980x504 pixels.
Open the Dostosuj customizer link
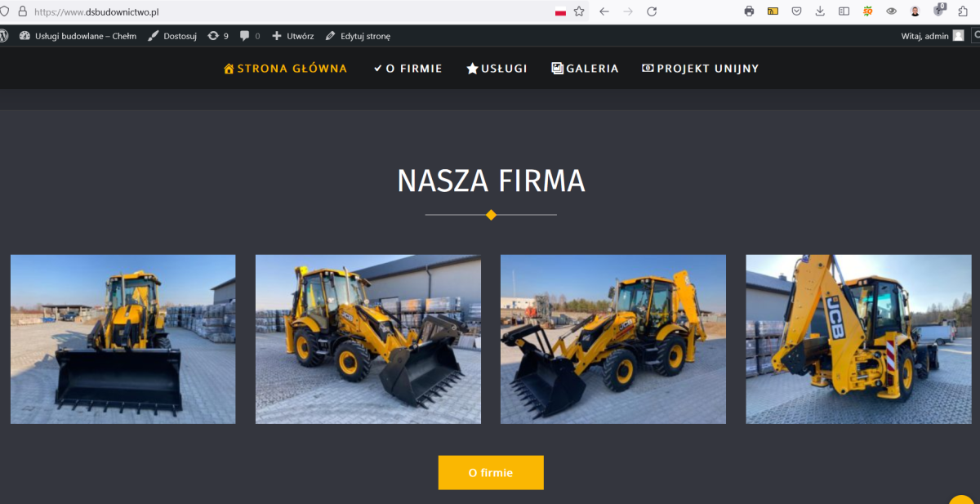pyautogui.click(x=172, y=36)
